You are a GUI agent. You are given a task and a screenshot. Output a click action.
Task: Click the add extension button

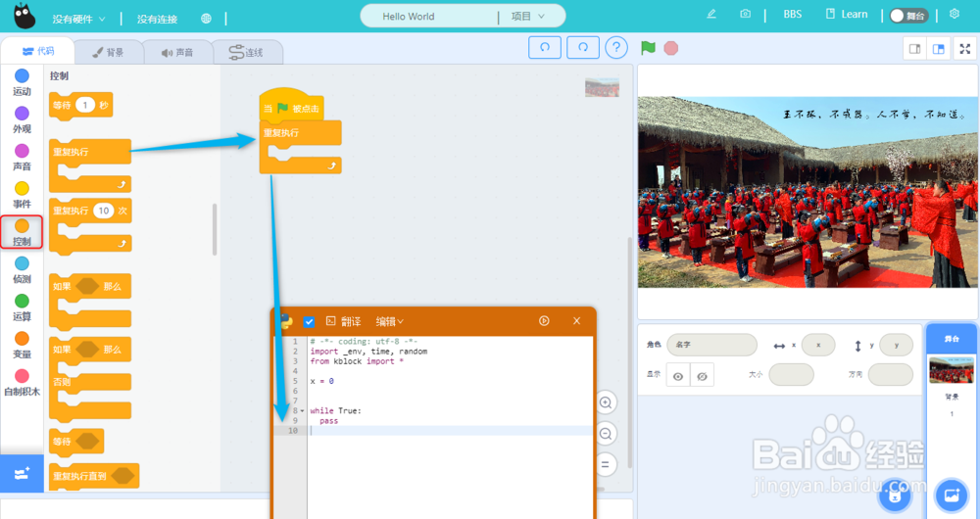coord(22,473)
